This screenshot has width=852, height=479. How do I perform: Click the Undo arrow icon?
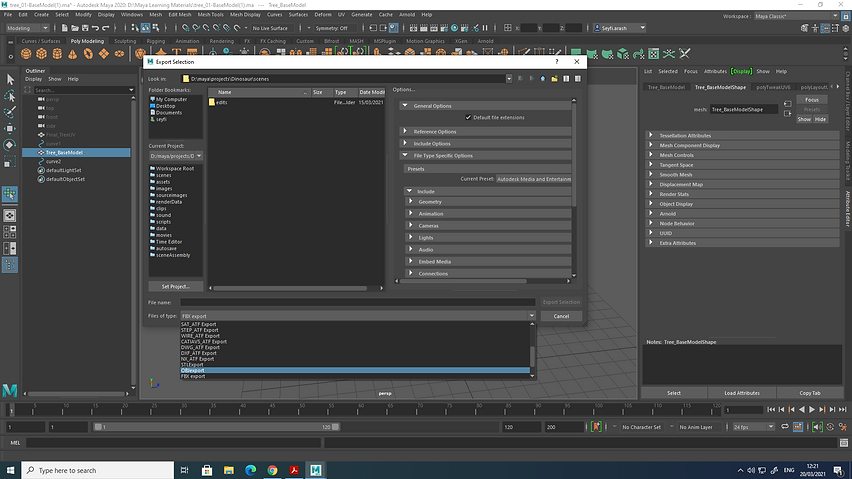click(95, 28)
